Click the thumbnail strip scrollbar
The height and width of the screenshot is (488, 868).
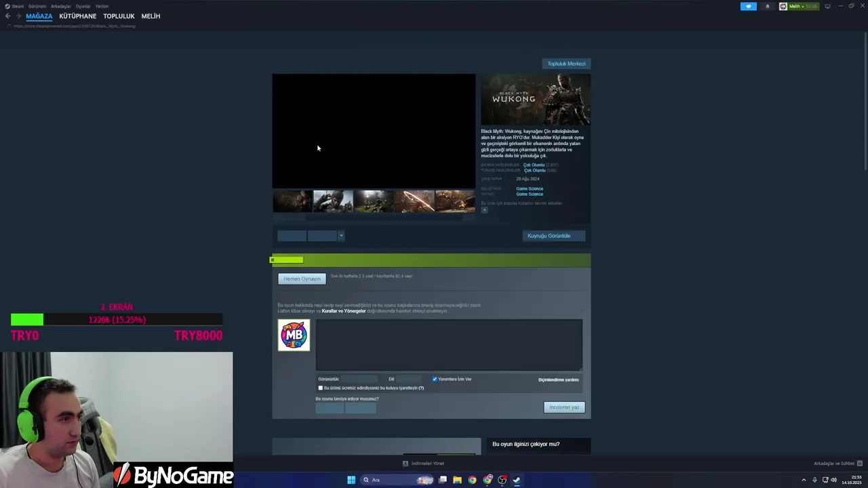pyautogui.click(x=374, y=218)
